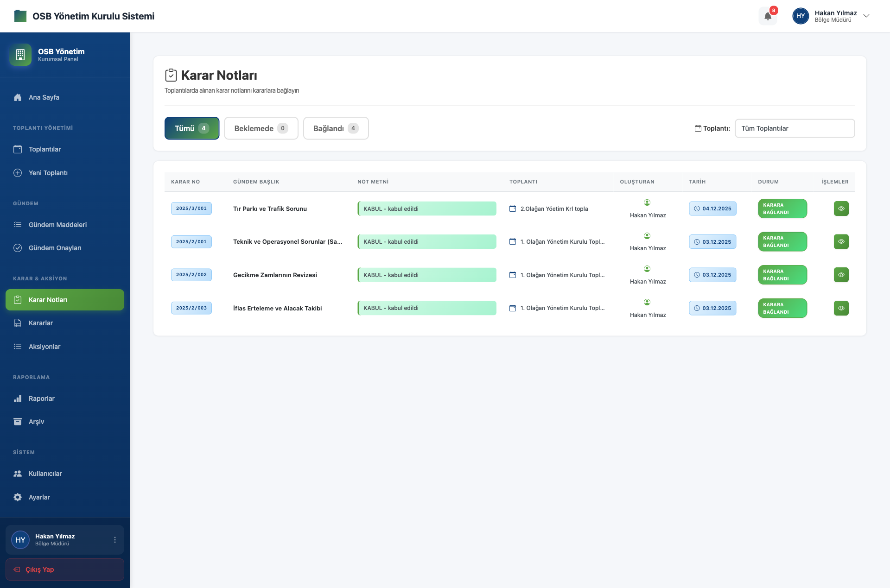890x588 pixels.
Task: Open the Tüm Toplantılar meeting dropdown
Action: (x=795, y=128)
